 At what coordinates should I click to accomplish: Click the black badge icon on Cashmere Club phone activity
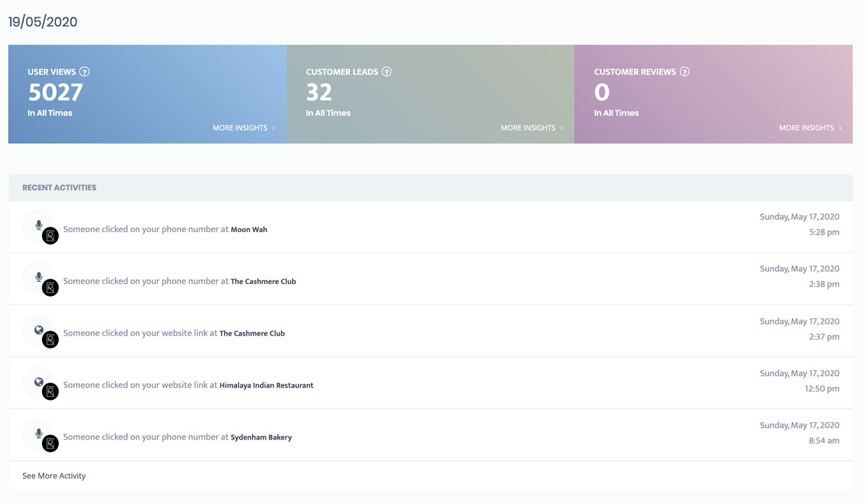(x=51, y=288)
